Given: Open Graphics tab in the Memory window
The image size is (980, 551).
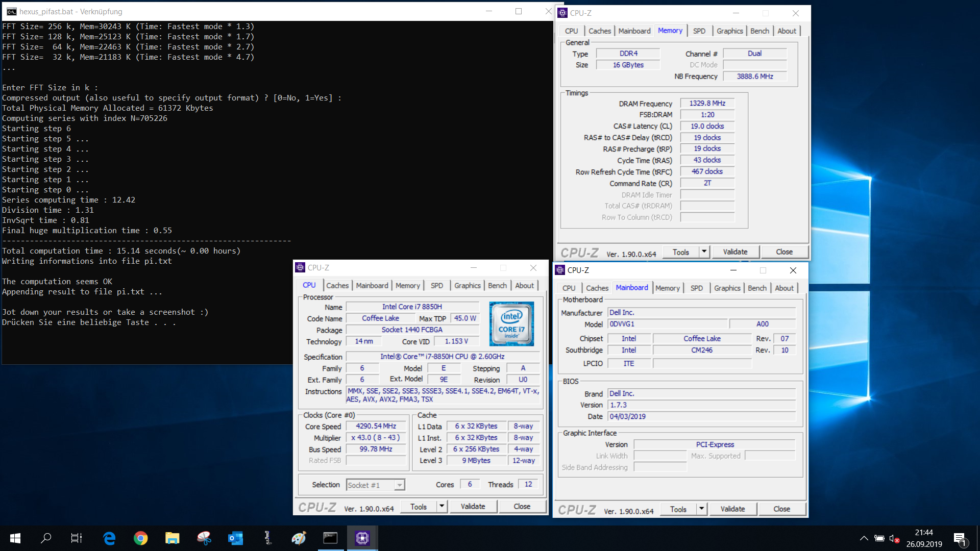Looking at the screenshot, I should click(x=730, y=31).
